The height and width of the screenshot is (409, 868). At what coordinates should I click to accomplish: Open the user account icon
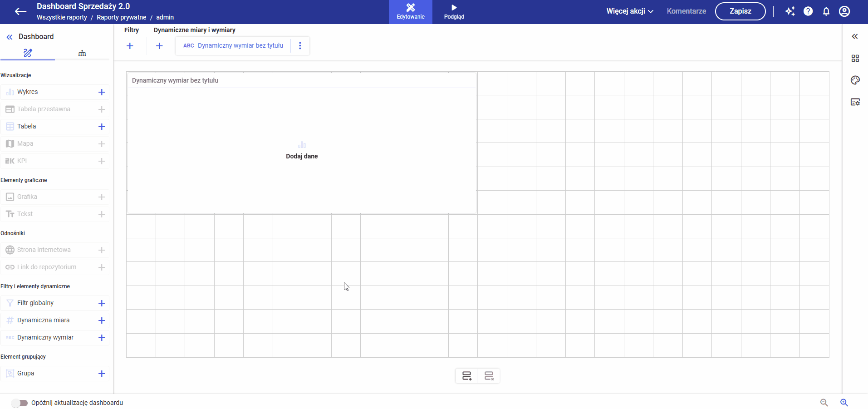point(844,11)
